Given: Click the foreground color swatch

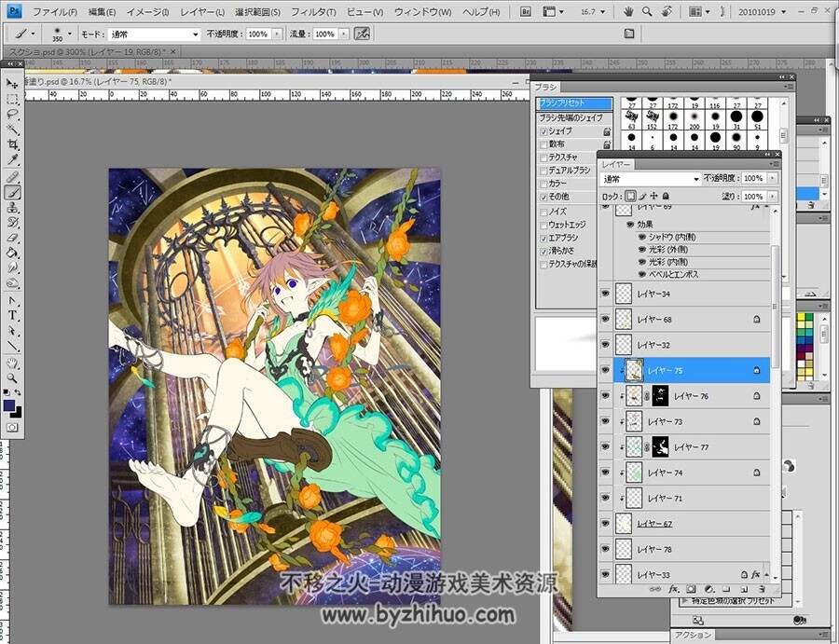Looking at the screenshot, I should click(x=8, y=406).
